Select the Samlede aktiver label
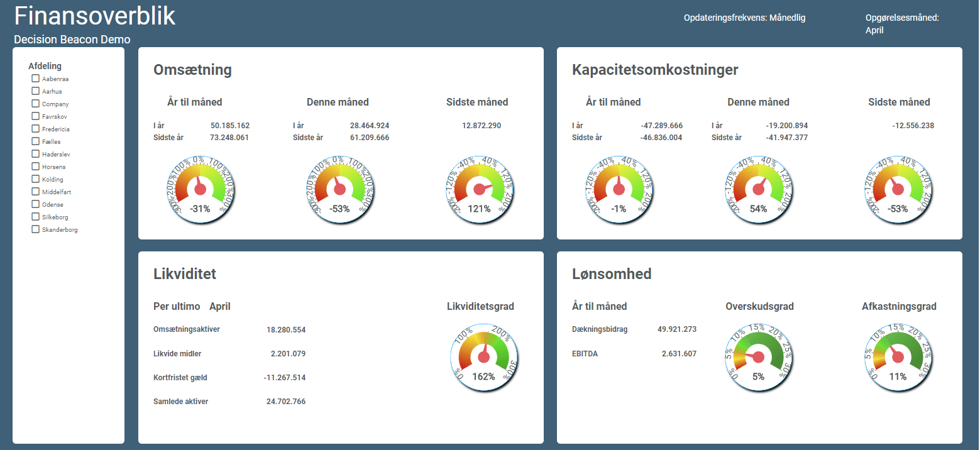Viewport: 980px width, 450px height. pyautogui.click(x=181, y=402)
